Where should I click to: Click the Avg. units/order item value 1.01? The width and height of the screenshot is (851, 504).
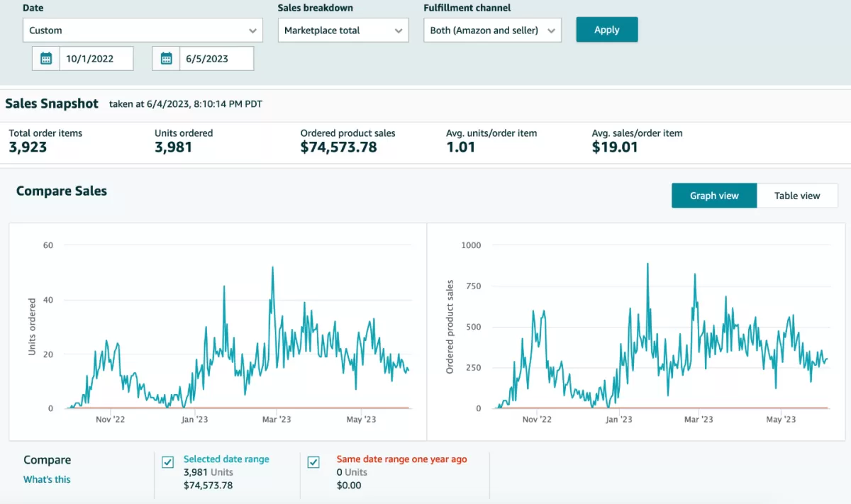click(460, 147)
